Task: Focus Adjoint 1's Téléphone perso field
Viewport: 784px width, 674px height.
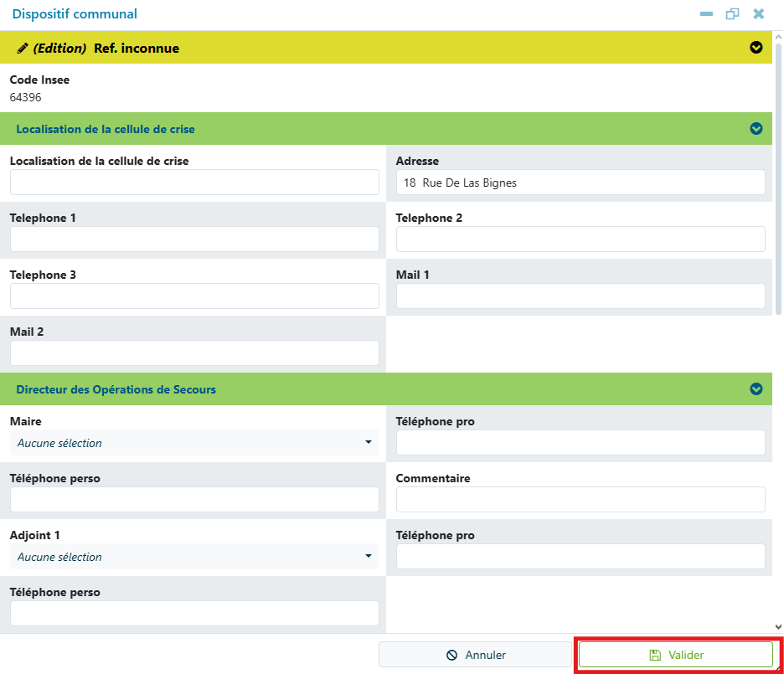Action: click(194, 614)
